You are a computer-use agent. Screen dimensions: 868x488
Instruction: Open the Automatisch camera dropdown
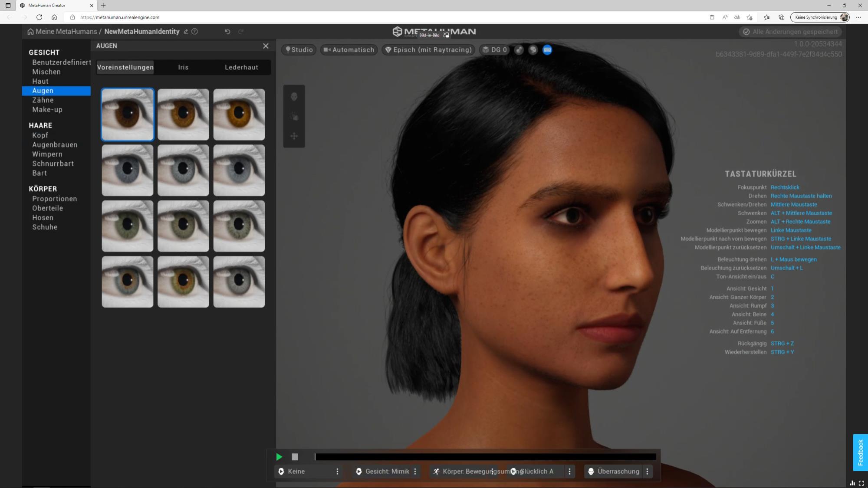click(349, 50)
